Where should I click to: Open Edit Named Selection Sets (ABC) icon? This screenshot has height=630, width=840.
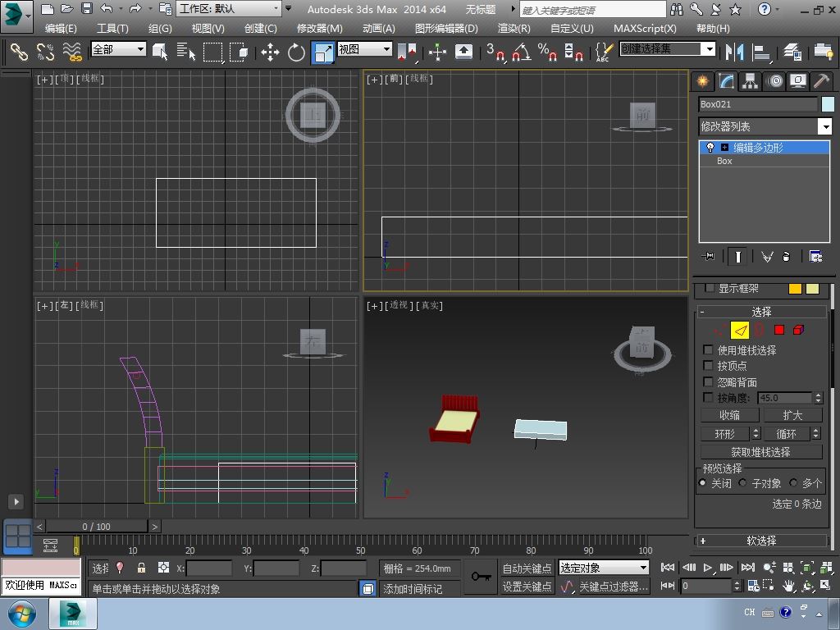604,52
